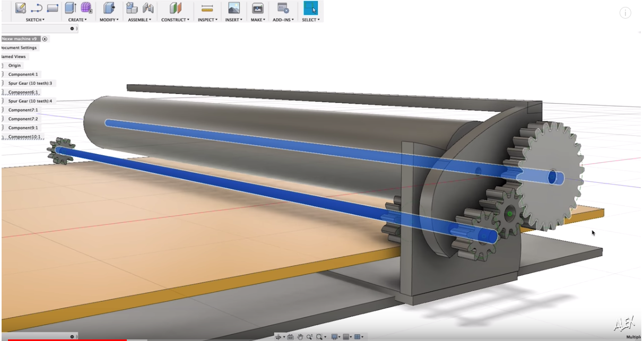Click the Press Pull modify icon
644x341 pixels.
tap(109, 8)
